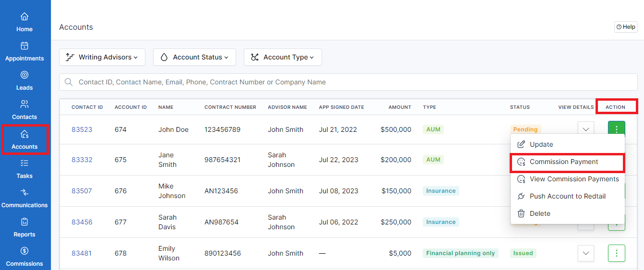Image resolution: width=644 pixels, height=270 pixels.
Task: Open contact ID 83481 link
Action: (82, 253)
